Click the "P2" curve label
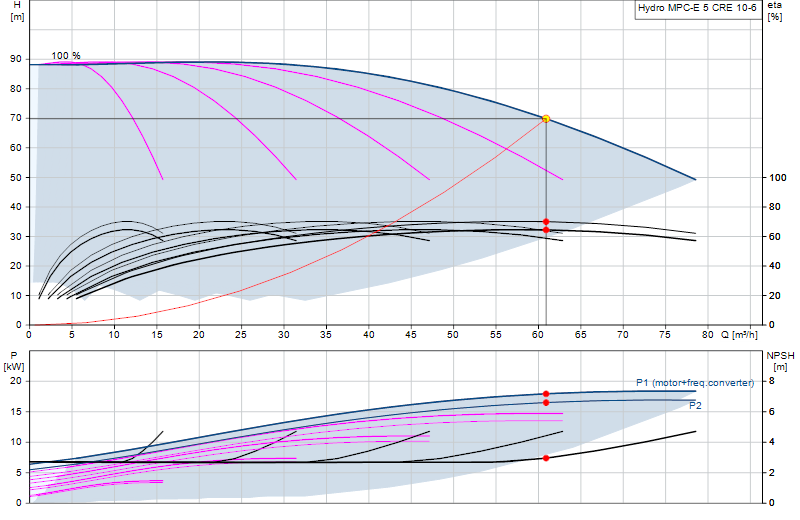800x520 pixels. click(695, 406)
